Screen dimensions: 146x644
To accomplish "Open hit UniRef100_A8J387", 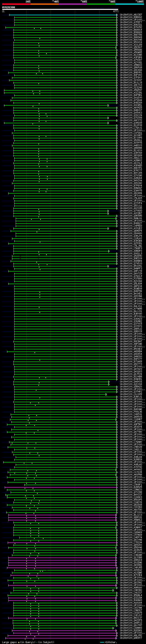I will (x=131, y=15).
